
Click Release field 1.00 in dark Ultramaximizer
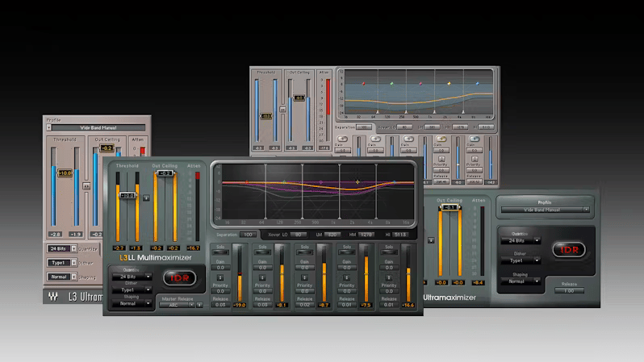click(x=569, y=290)
